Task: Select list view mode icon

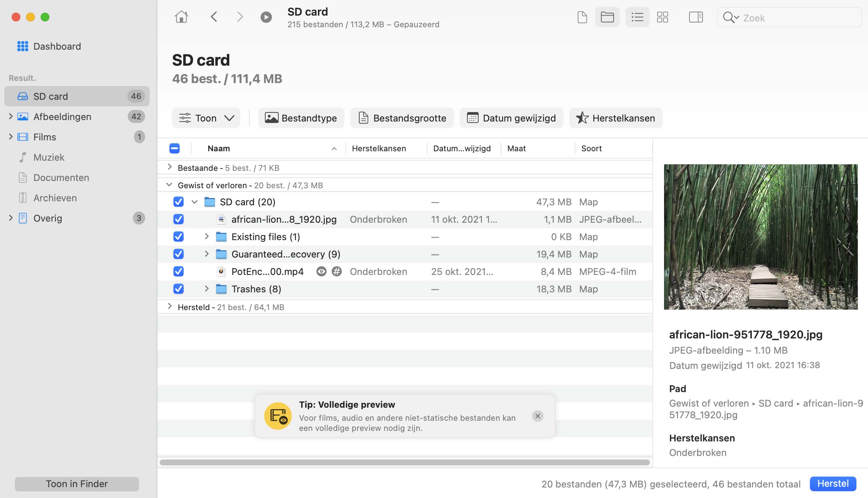Action: 637,17
